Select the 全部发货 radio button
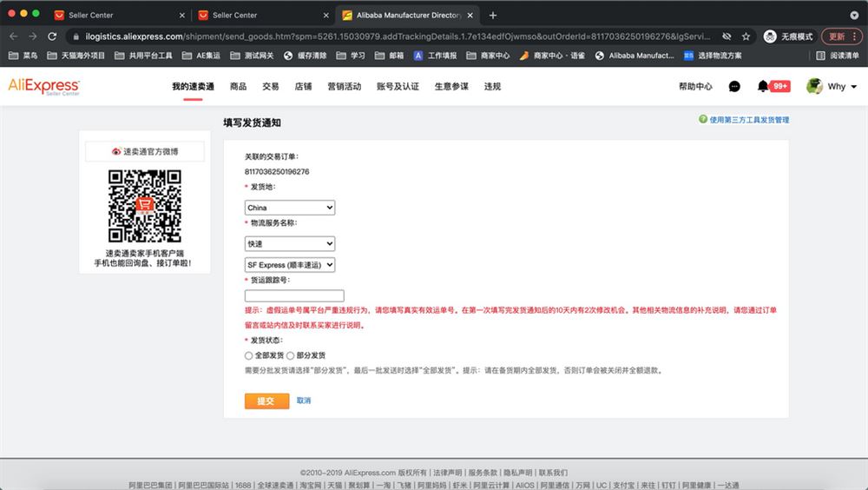Viewport: 868px width, 490px height. [248, 356]
